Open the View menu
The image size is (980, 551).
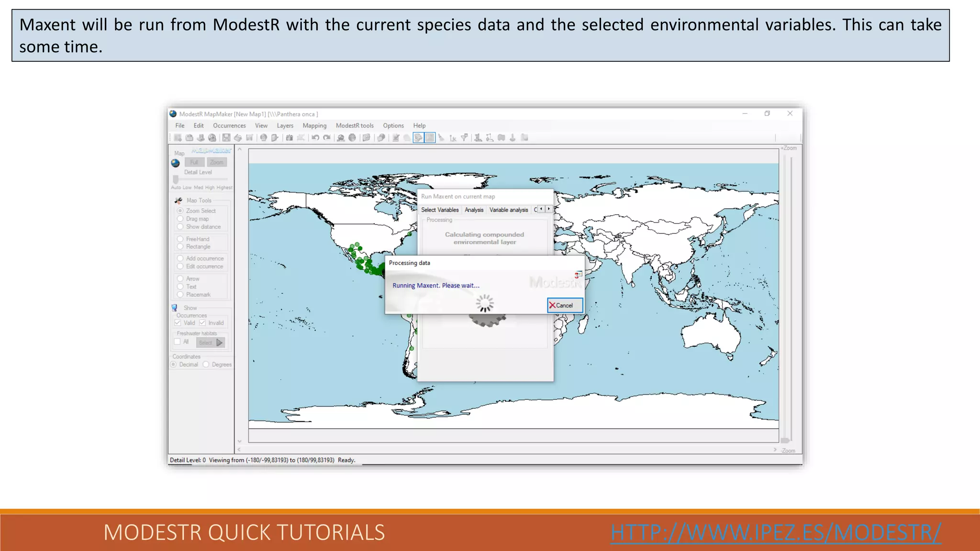(261, 125)
